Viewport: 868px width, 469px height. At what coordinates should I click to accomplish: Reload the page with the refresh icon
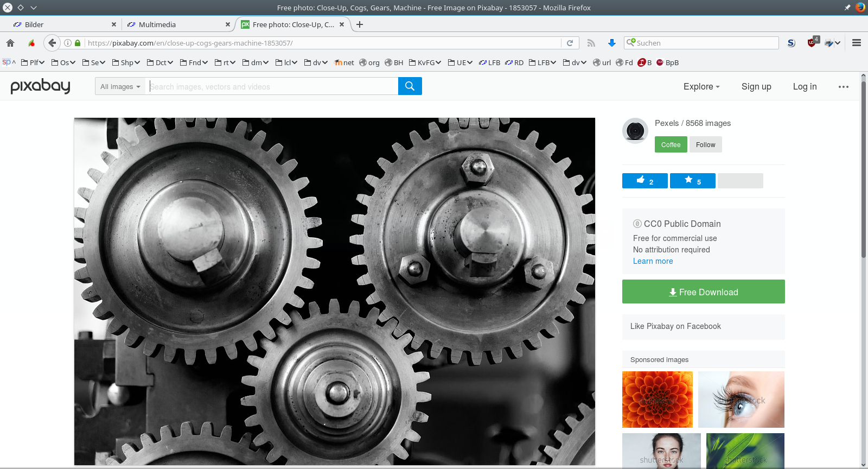click(x=570, y=43)
